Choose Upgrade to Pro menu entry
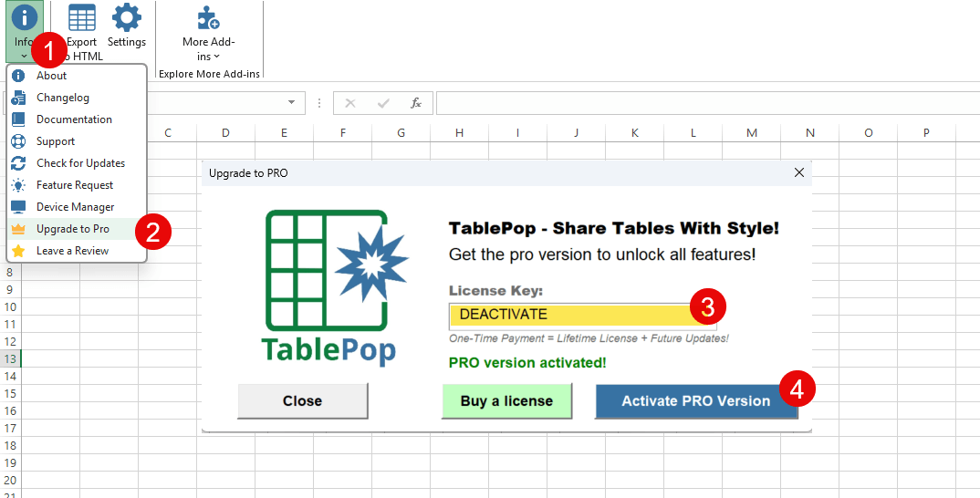The width and height of the screenshot is (980, 498). pyautogui.click(x=73, y=229)
